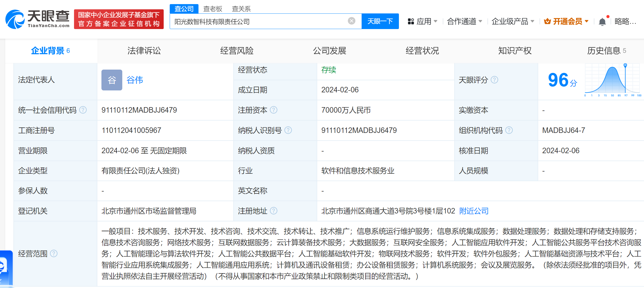Expand the 应用 dropdown menu
The image size is (644, 288).
[x=423, y=21]
